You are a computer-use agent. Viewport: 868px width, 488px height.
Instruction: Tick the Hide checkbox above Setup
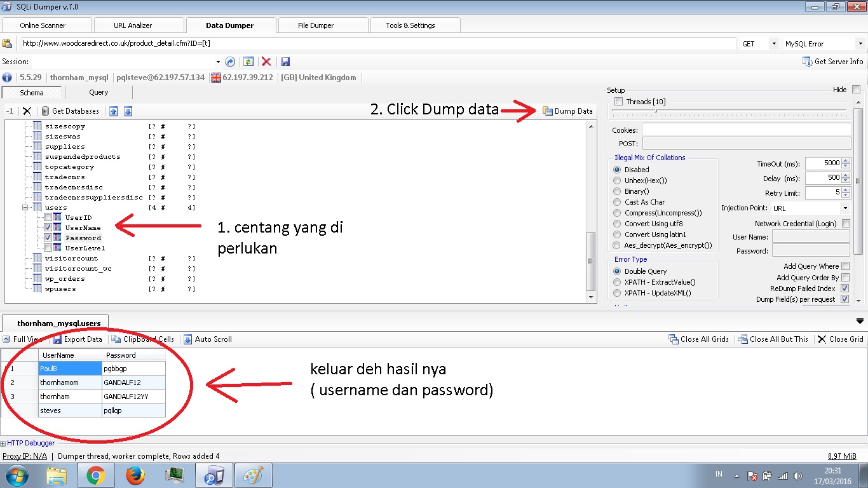856,90
